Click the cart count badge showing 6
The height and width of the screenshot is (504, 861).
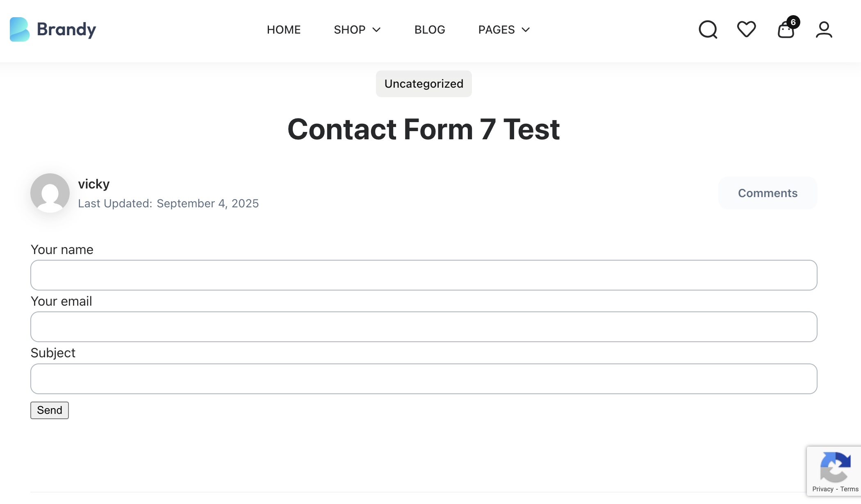[793, 22]
